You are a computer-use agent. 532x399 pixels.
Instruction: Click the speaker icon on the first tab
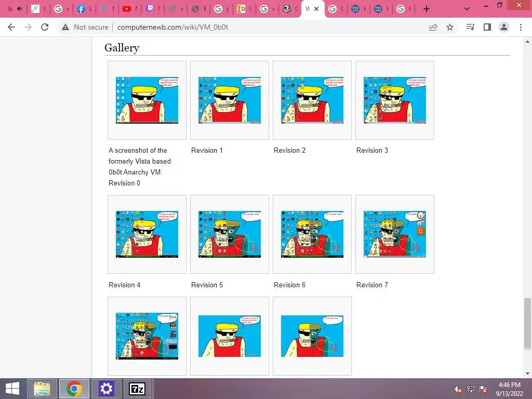tap(20, 9)
